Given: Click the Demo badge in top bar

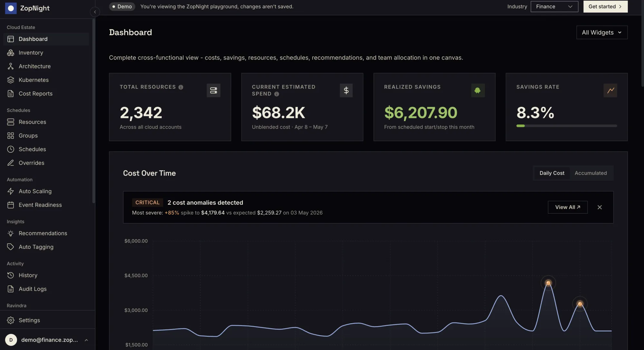Looking at the screenshot, I should point(122,6).
